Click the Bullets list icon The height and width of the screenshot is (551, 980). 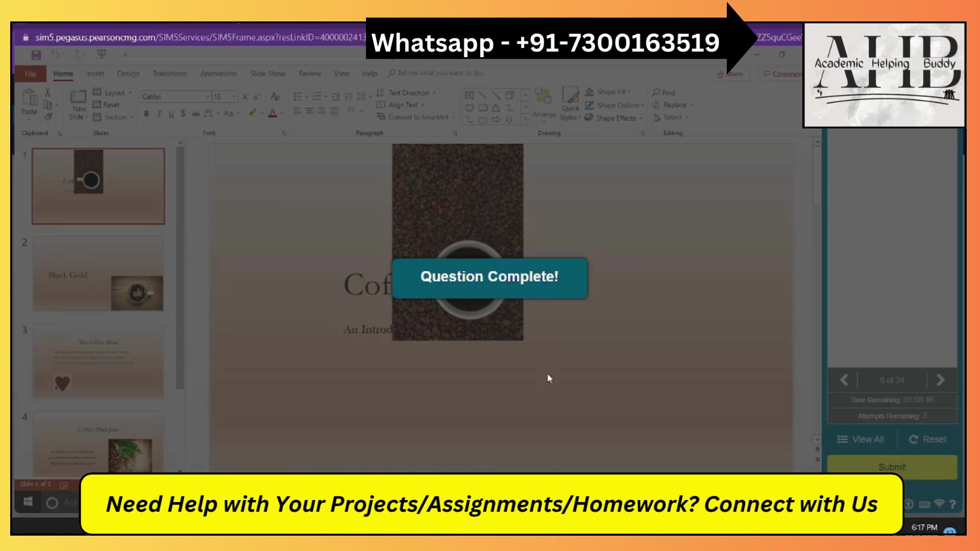coord(298,96)
